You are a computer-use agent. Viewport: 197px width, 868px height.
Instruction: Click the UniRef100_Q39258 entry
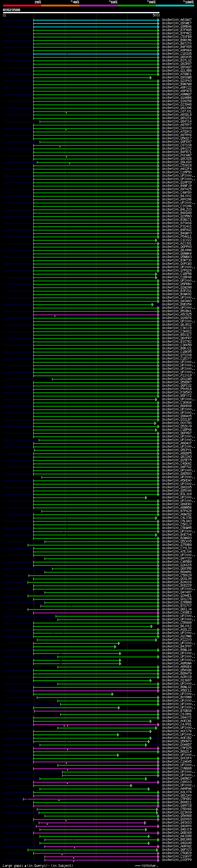176,101
